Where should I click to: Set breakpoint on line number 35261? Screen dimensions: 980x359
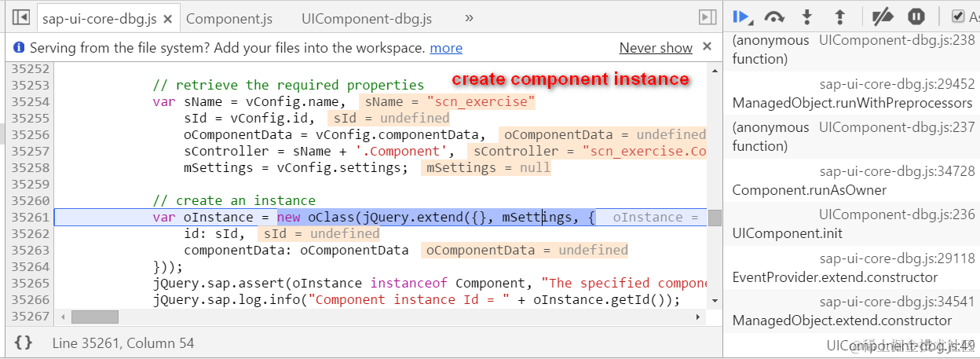click(x=31, y=217)
